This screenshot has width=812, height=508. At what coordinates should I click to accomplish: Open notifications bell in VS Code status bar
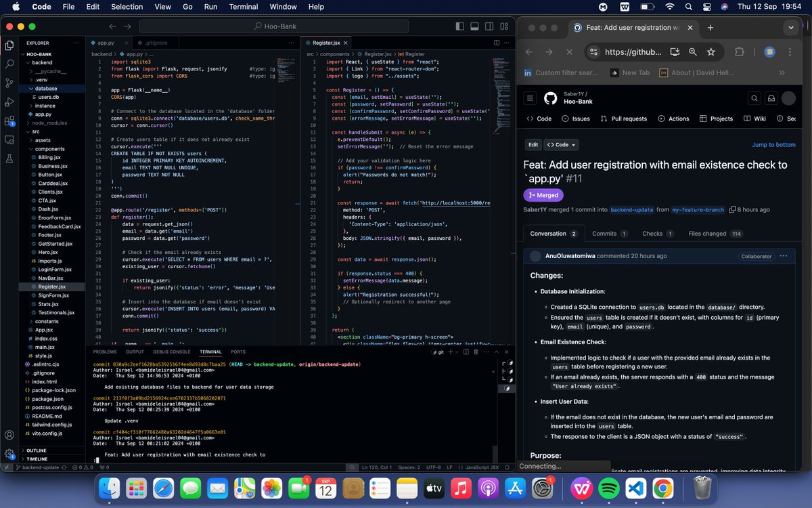point(506,467)
